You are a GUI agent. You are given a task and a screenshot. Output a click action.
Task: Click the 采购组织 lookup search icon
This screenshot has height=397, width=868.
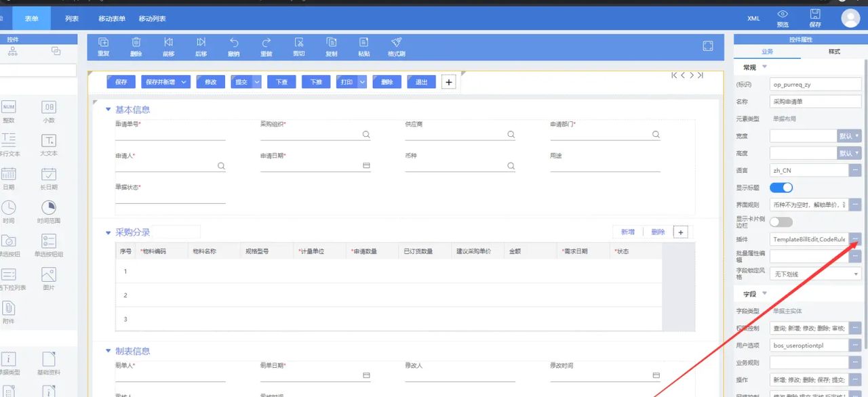(x=366, y=134)
